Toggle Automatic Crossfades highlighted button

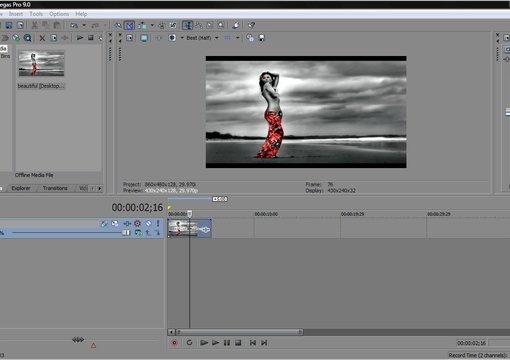(x=129, y=25)
